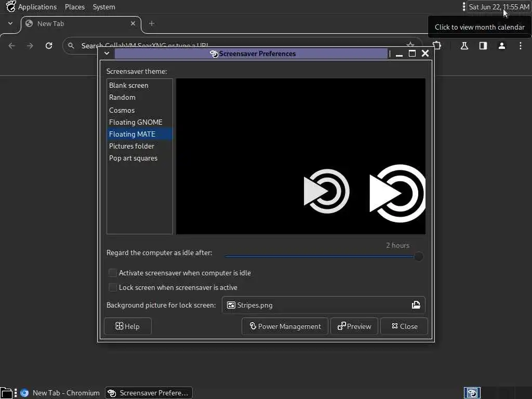Open the Stripes.png background picture chooser
Image resolution: width=532 pixels, height=399 pixels.
323,305
